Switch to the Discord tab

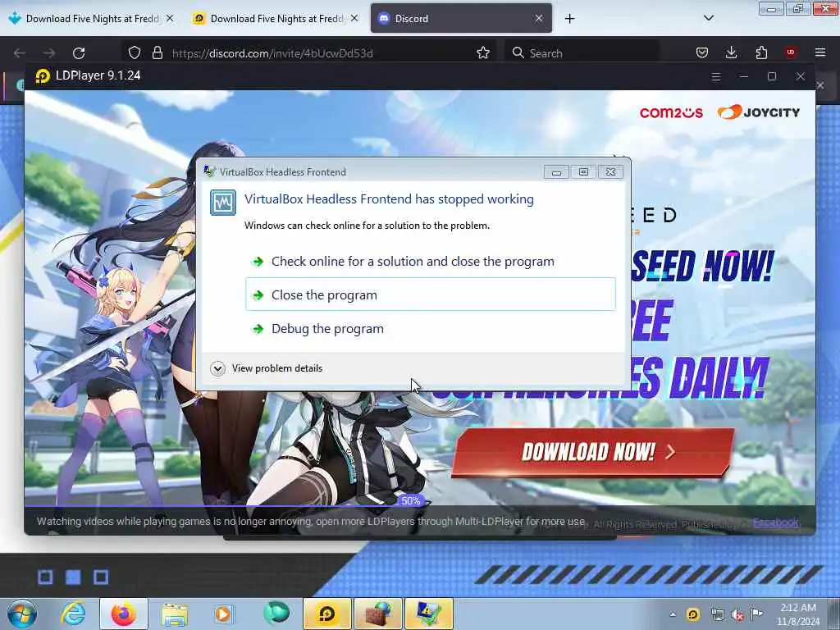point(461,18)
